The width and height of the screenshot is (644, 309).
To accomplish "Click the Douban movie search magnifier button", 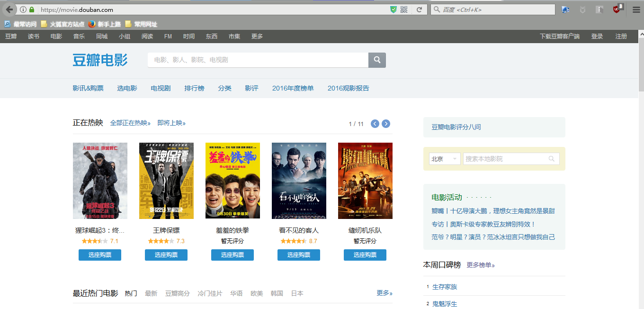I will [x=377, y=60].
